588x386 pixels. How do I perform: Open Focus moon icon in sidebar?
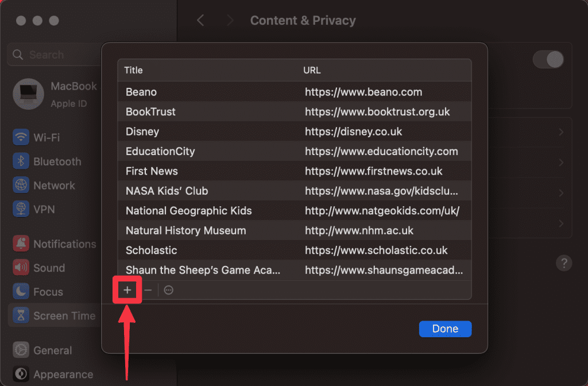click(x=21, y=291)
